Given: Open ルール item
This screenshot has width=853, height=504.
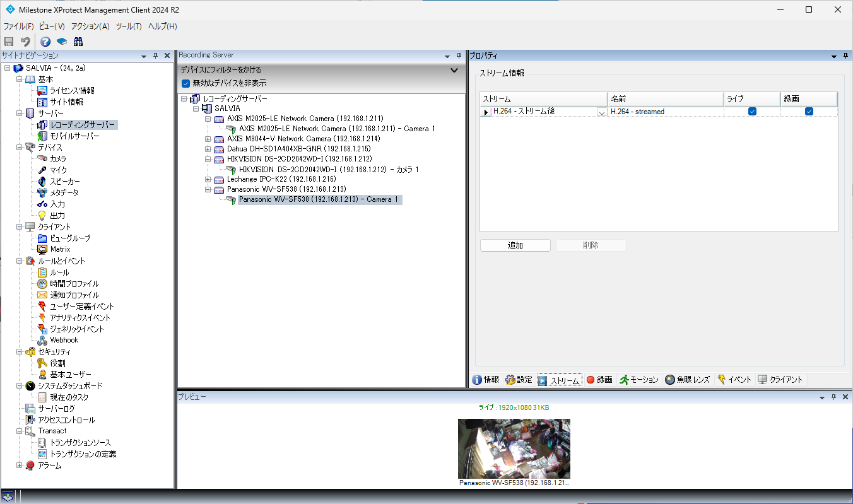Looking at the screenshot, I should click(59, 273).
